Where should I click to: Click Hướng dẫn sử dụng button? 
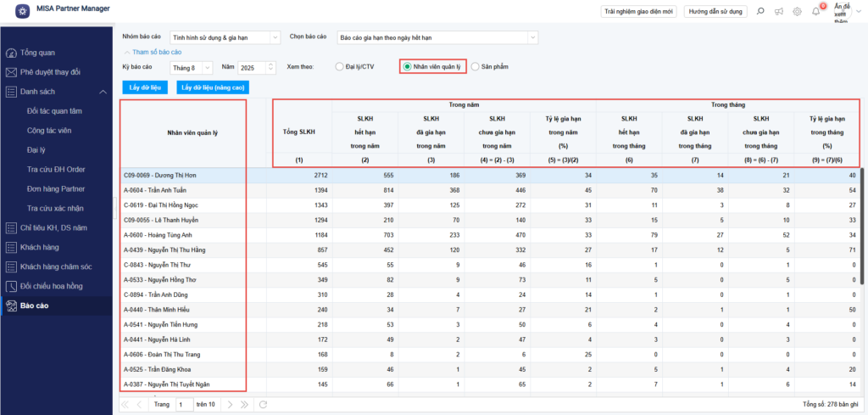pos(716,11)
